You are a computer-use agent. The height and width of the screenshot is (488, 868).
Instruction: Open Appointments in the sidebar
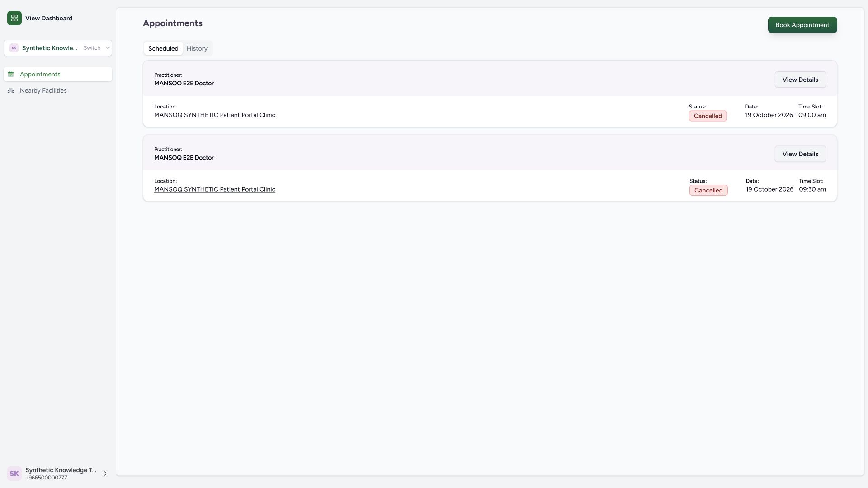[58, 74]
